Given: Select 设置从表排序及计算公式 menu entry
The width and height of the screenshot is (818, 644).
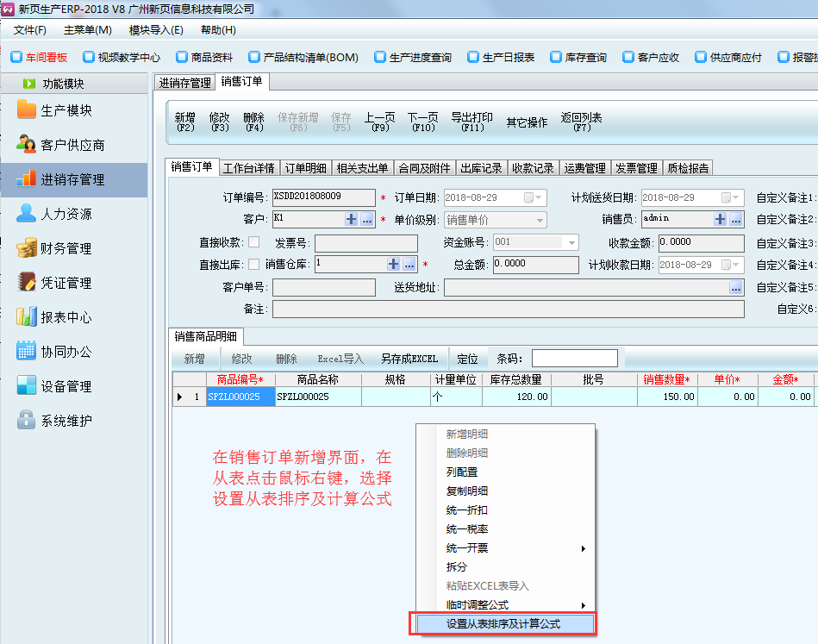Looking at the screenshot, I should 503,623.
